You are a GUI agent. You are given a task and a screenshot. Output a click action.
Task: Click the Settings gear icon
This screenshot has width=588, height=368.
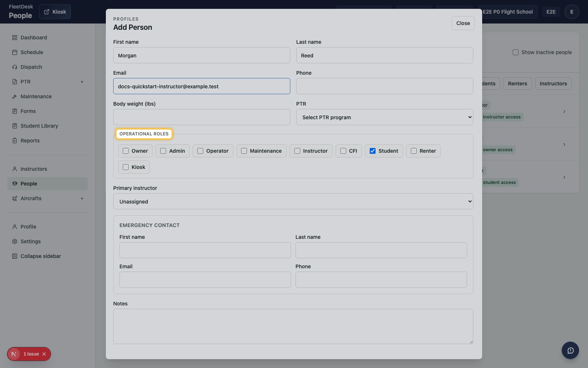tap(15, 241)
